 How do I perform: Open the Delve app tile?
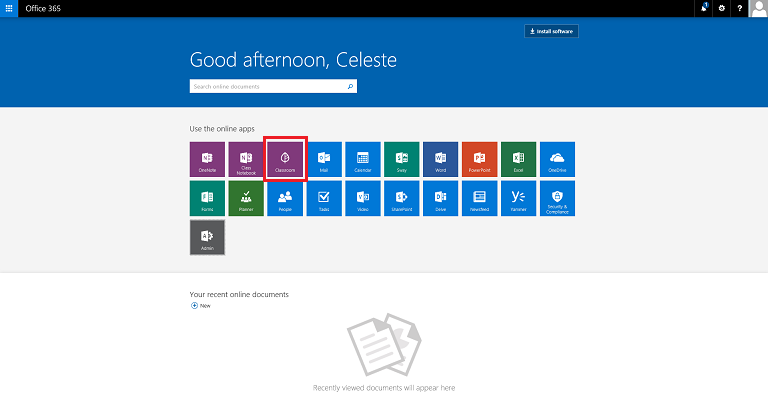(x=440, y=198)
